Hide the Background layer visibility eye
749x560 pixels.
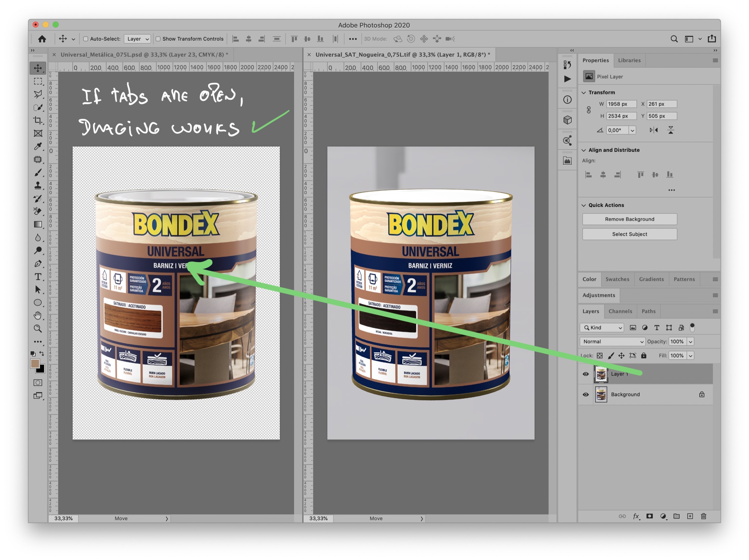pyautogui.click(x=586, y=395)
